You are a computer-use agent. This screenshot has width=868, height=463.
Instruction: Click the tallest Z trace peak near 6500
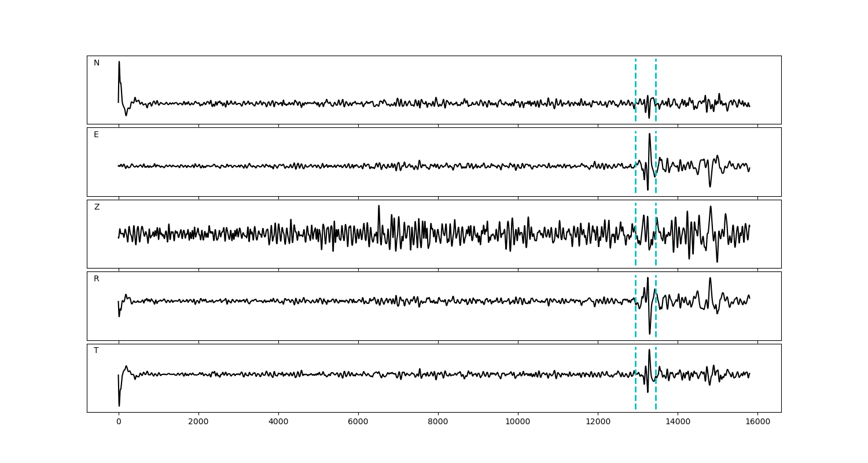tap(379, 206)
